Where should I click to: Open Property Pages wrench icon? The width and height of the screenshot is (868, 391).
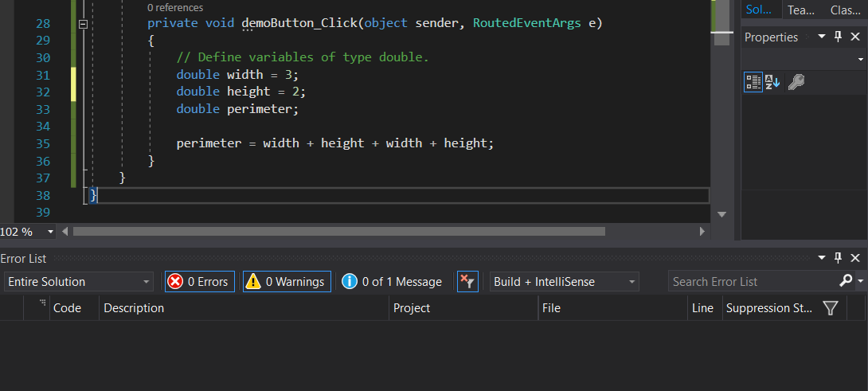(x=796, y=82)
